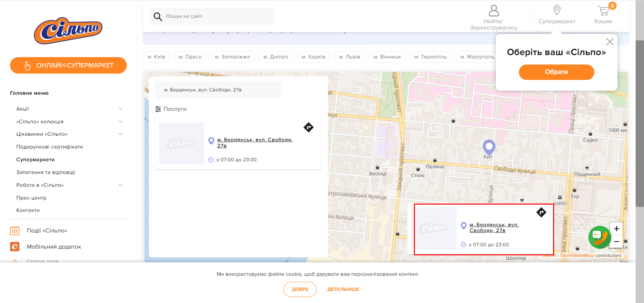644x303 pixels.
Task: Expand the Акції menu chevron
Action: 120,109
